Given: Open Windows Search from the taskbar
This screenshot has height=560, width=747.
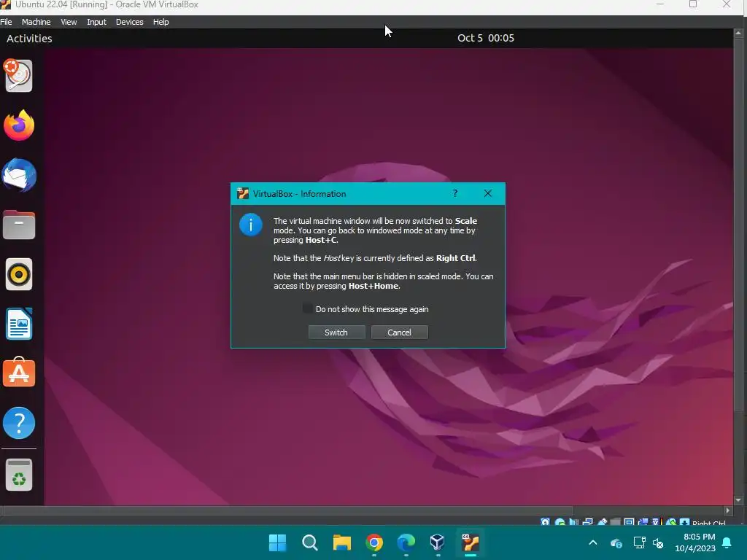Looking at the screenshot, I should coord(309,542).
